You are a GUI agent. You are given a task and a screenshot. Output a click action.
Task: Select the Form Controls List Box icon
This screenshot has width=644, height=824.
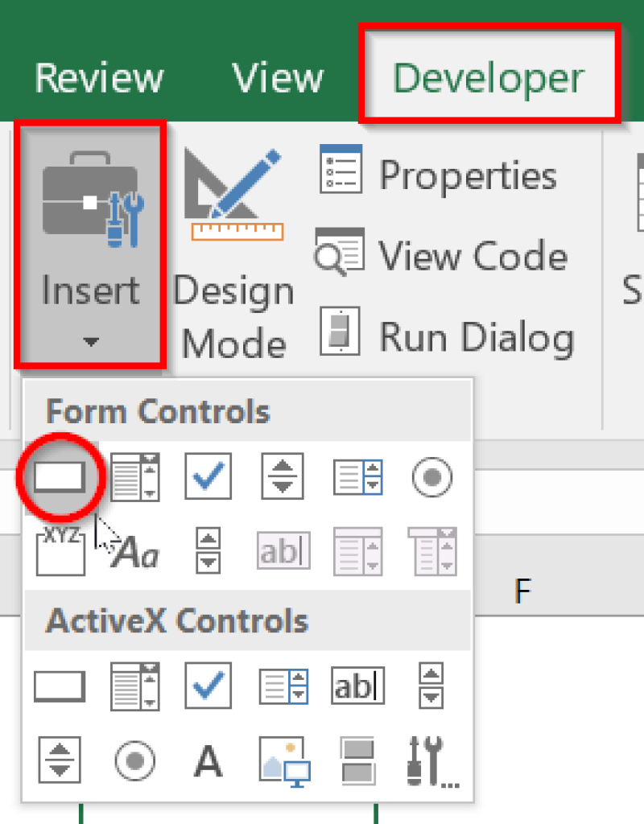coord(357,476)
